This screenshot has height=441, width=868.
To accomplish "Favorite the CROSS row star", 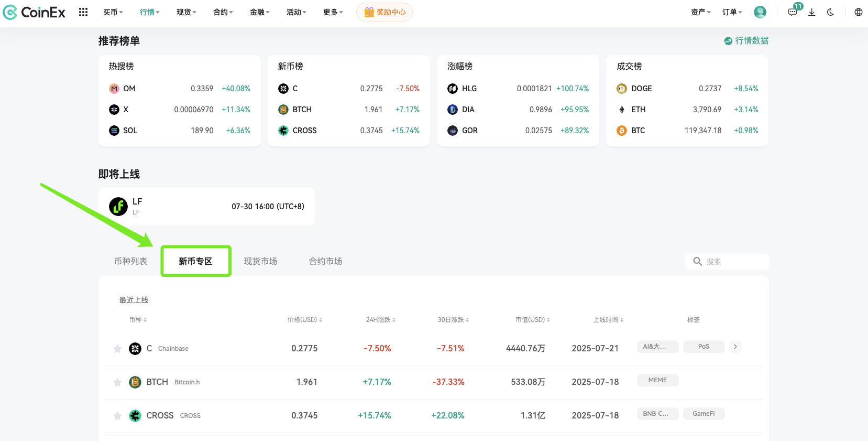I will (x=117, y=416).
